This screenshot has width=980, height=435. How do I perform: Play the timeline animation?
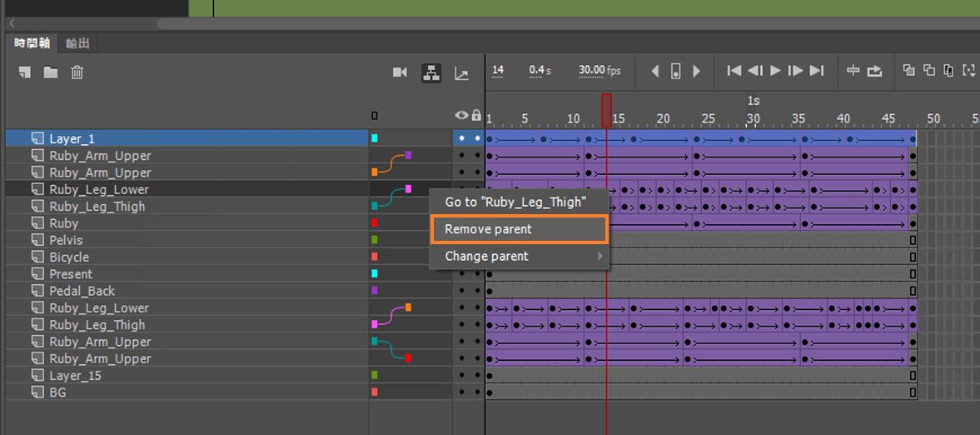[776, 71]
